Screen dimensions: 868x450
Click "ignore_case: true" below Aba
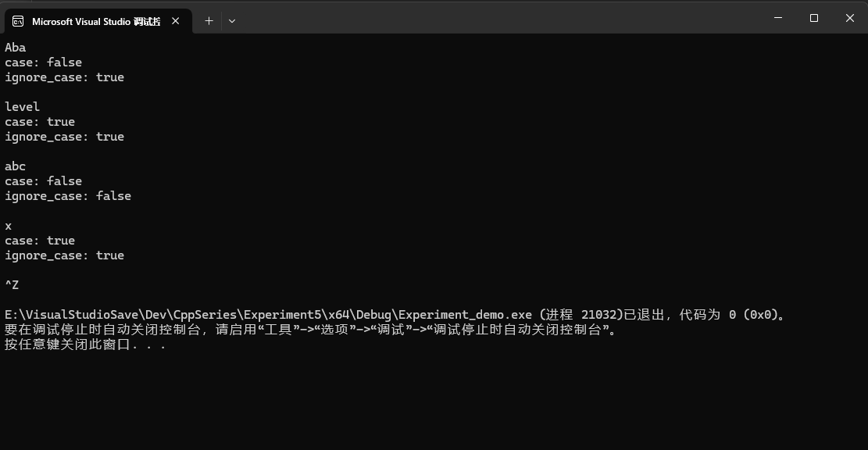[65, 77]
